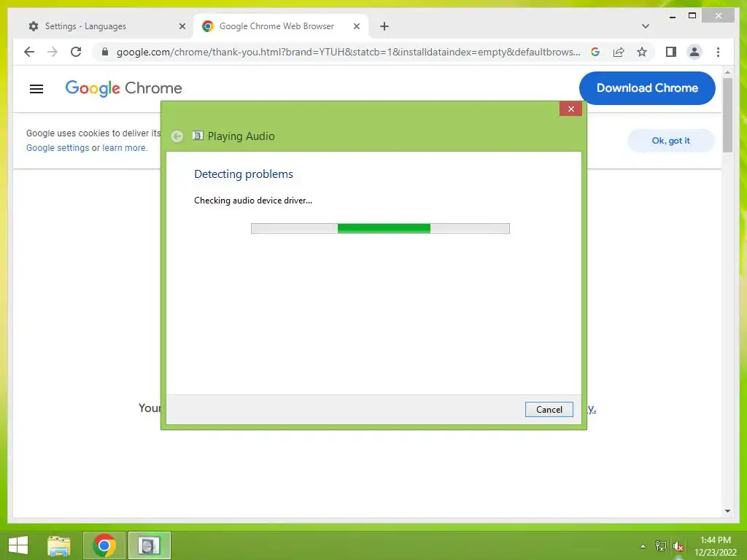Click the muted volume tray icon
This screenshot has width=747, height=560.
click(678, 546)
